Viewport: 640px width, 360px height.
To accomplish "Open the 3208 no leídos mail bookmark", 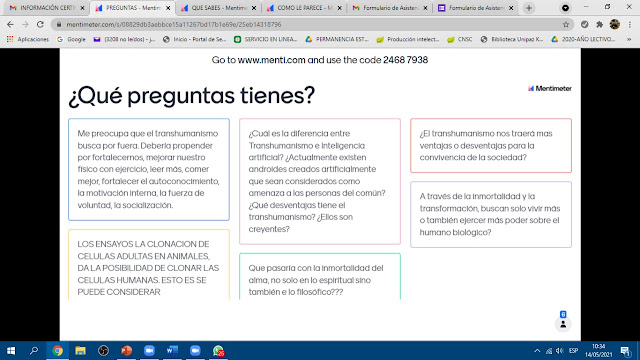I will click(124, 39).
